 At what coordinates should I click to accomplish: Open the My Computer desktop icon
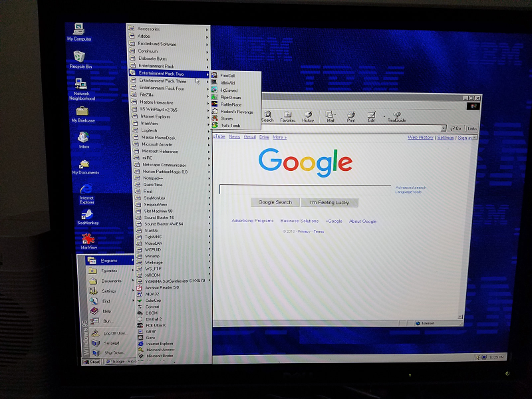pos(78,32)
